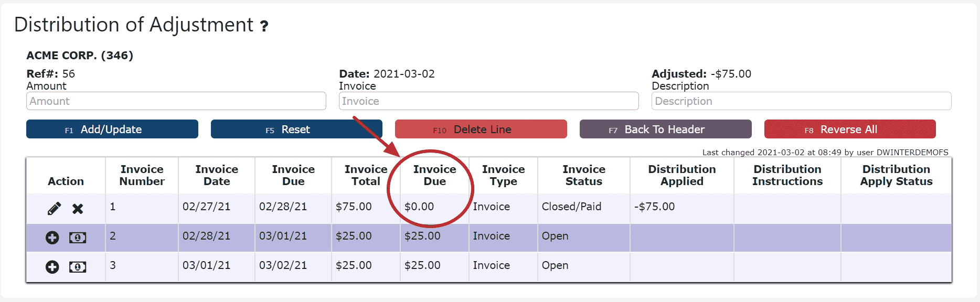980x302 pixels.
Task: Click the X delete icon for invoice 1
Action: click(78, 209)
